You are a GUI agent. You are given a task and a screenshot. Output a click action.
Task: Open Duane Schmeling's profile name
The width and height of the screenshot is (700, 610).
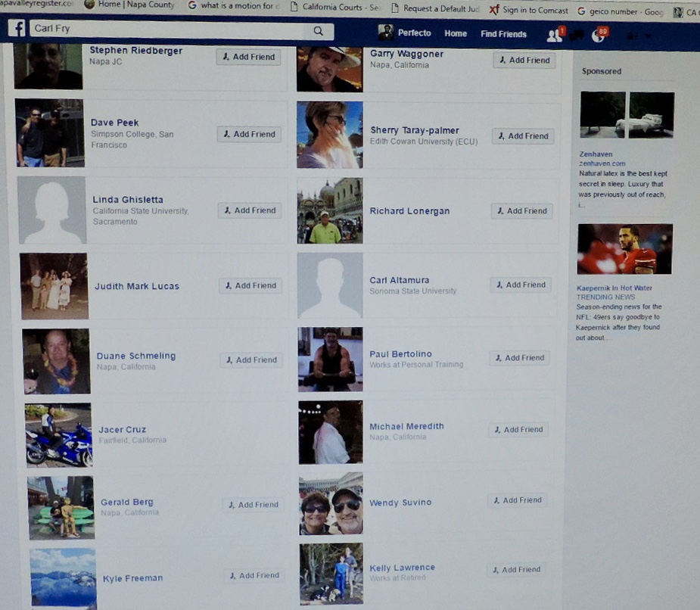[136, 356]
